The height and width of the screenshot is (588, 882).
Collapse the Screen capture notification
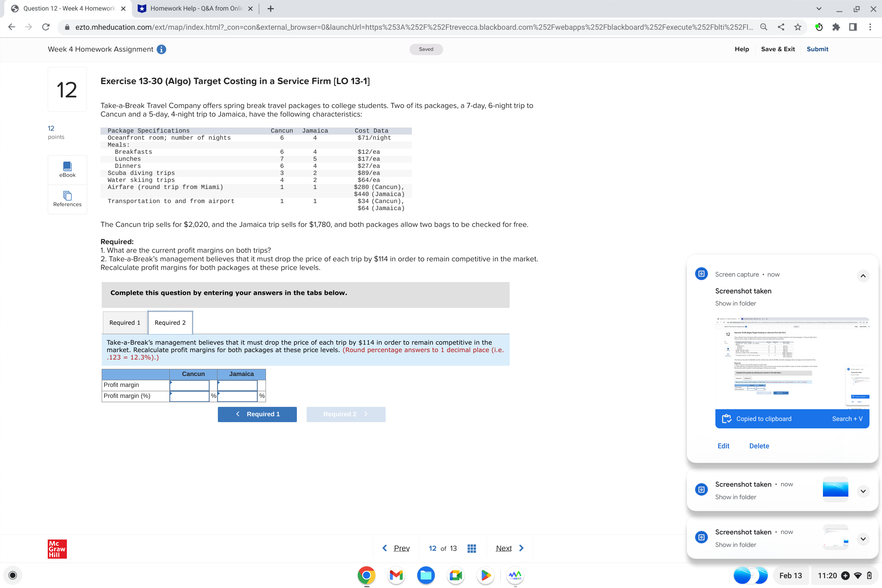point(863,276)
